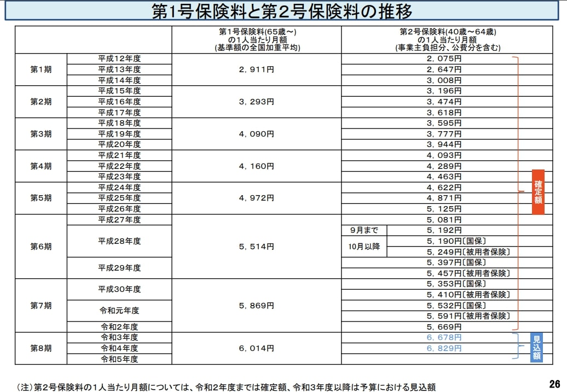Screen dimensions: 567x392
Task: Click the 平成12年度 cell
Action: [119, 58]
